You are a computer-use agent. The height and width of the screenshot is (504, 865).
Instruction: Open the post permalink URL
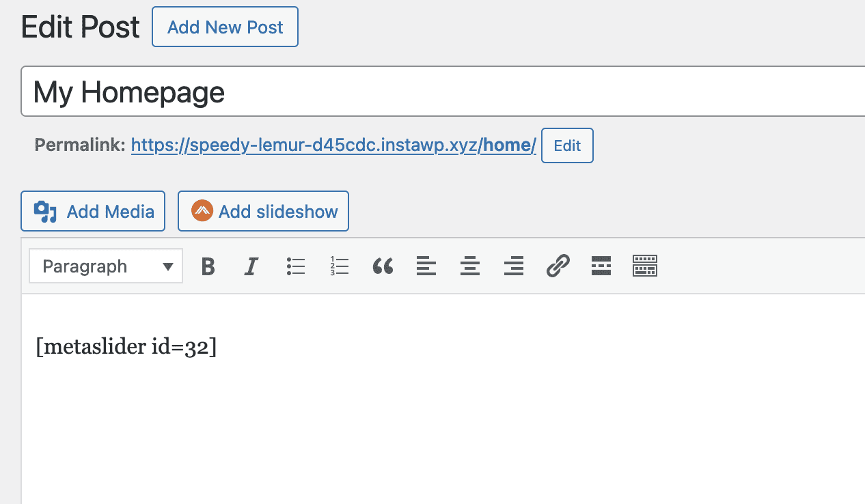[x=333, y=145]
